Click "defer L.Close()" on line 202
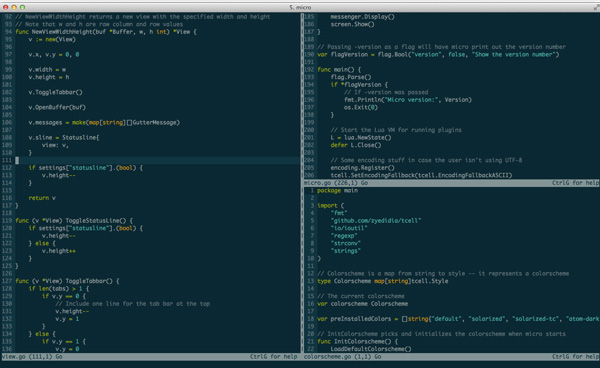Screen dimensions: 600x368 [x=356, y=145]
